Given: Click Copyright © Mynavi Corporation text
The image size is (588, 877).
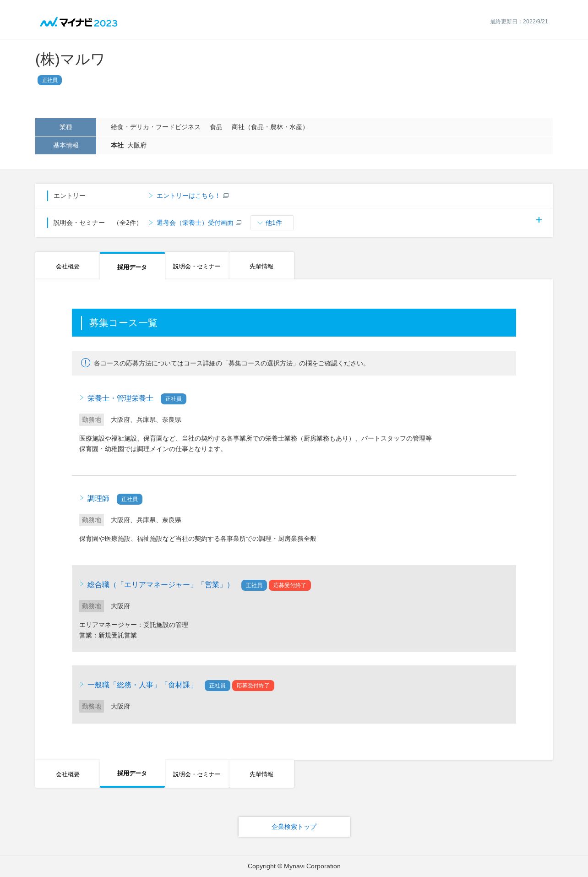Looking at the screenshot, I should tap(294, 866).
